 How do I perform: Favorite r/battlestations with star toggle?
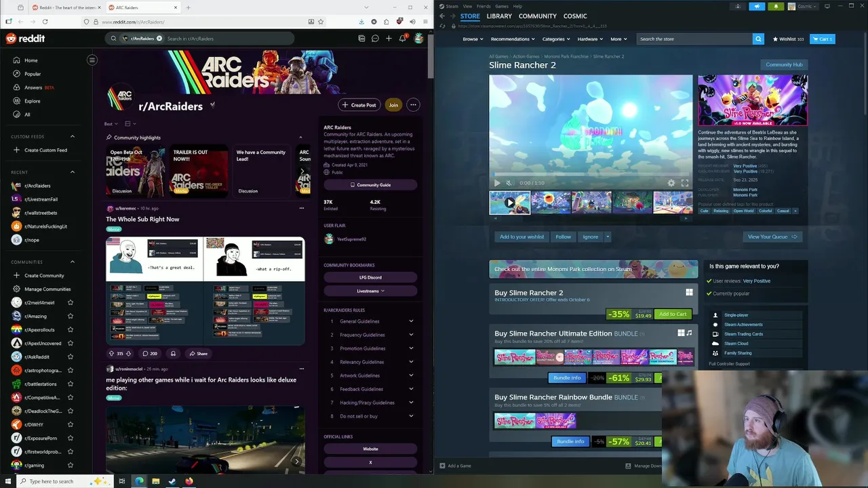[x=70, y=384]
